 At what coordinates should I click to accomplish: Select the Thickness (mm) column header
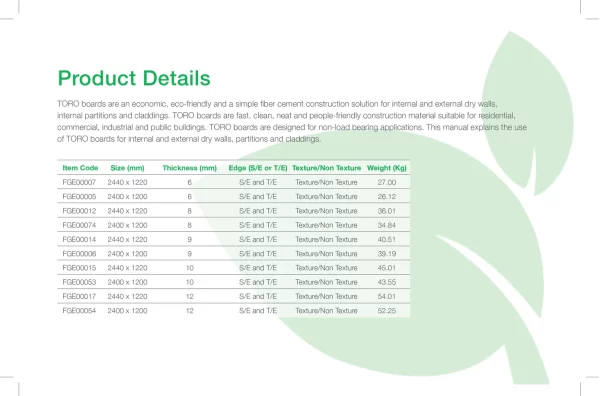[189, 168]
